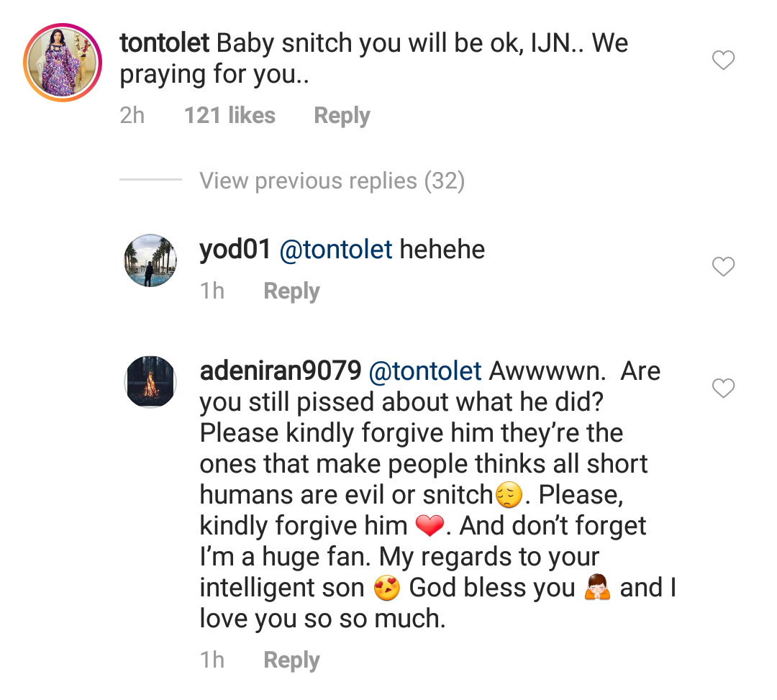Viewport: 777px width, 700px height.
Task: Open adeniran9079's campfire avatar
Action: coord(150,382)
